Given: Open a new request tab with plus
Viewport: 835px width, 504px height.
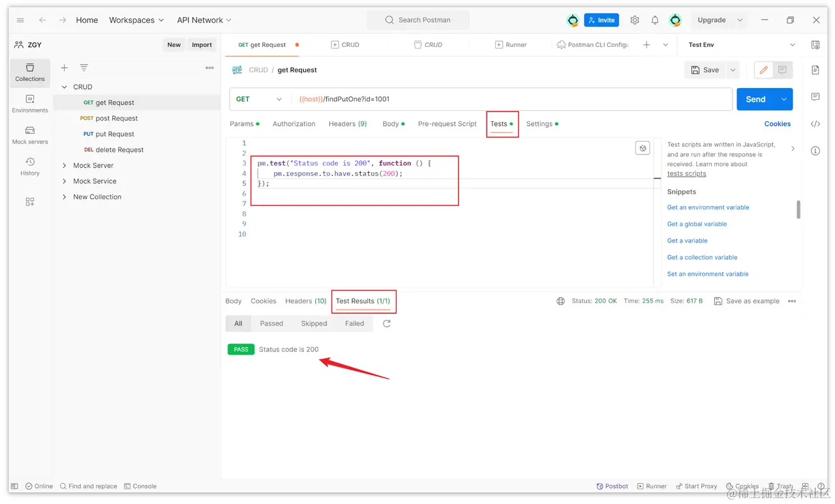Looking at the screenshot, I should pos(646,45).
